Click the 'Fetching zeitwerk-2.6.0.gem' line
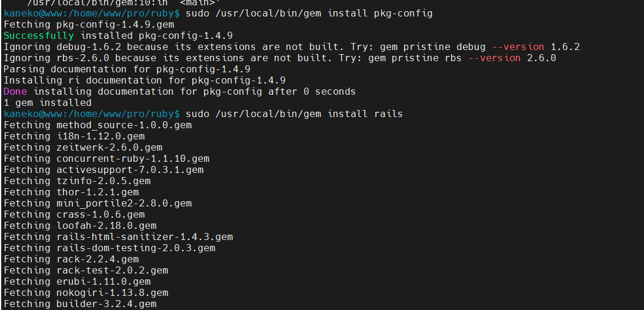This screenshot has width=644, height=310. (x=83, y=148)
